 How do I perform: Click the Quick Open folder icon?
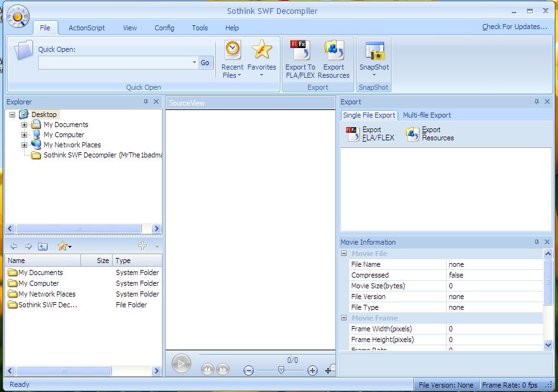click(x=23, y=50)
